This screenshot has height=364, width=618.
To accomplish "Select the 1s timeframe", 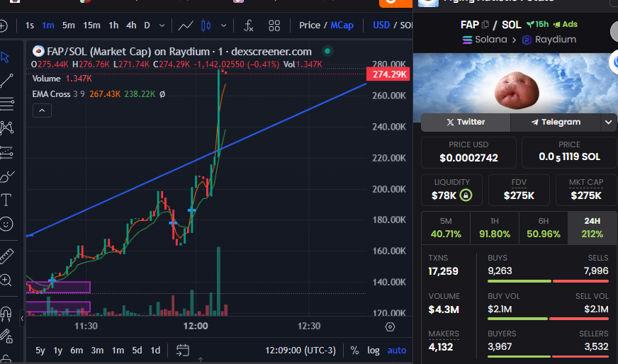I will tap(30, 25).
